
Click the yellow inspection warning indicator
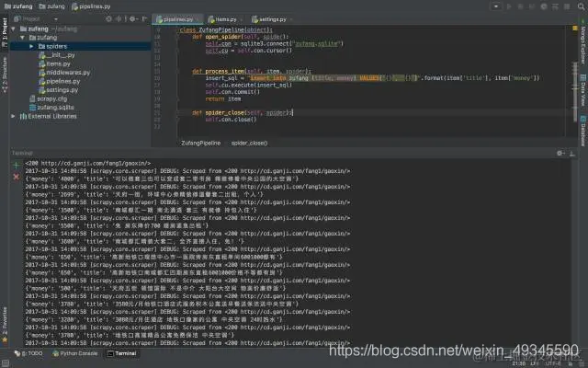575,29
